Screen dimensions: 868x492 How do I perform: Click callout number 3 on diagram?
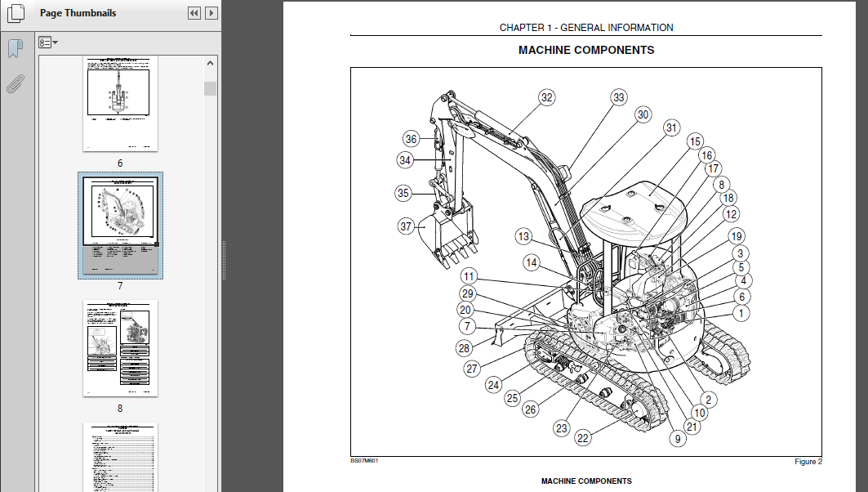click(741, 253)
